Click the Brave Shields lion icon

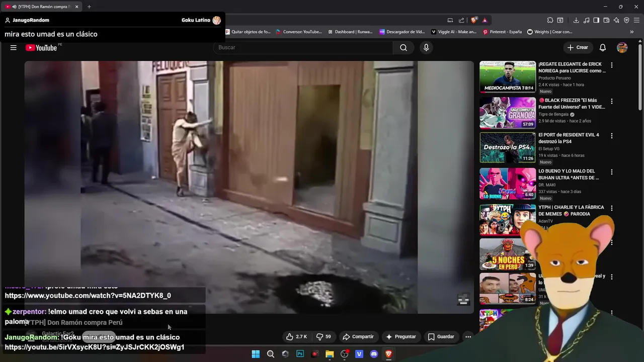pyautogui.click(x=474, y=20)
